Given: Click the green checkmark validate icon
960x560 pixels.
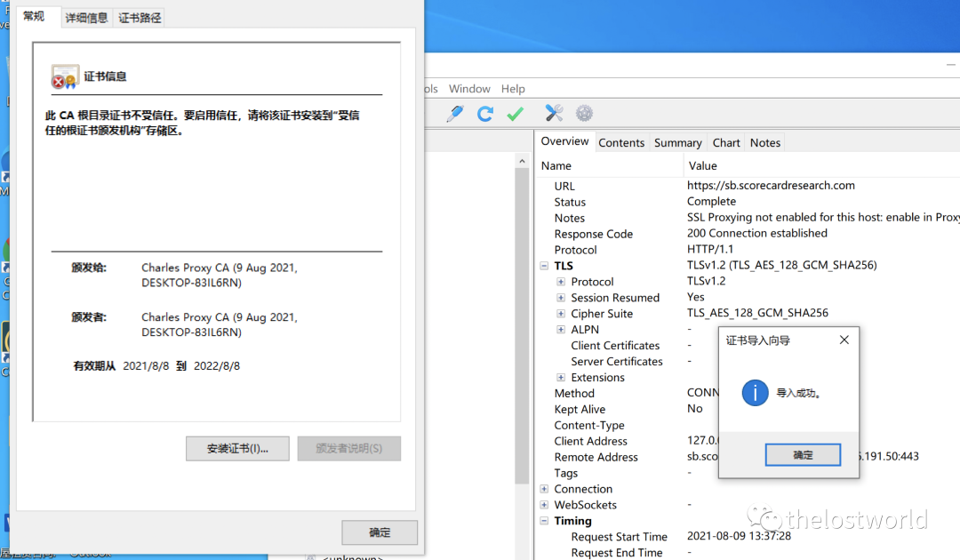Looking at the screenshot, I should [516, 113].
